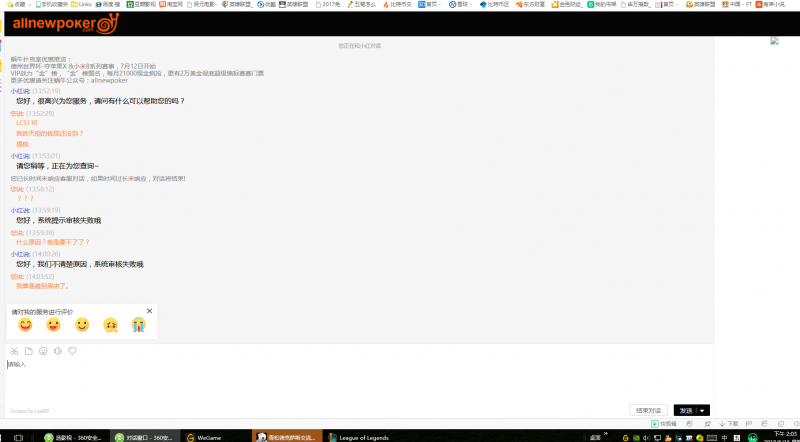Rate service with the laughing face

[x=26, y=325]
